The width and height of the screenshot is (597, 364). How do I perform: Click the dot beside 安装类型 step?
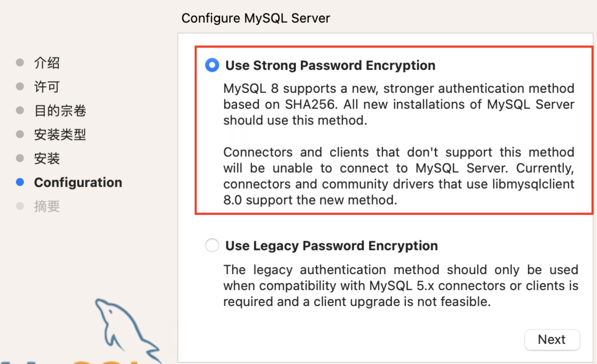[x=20, y=135]
